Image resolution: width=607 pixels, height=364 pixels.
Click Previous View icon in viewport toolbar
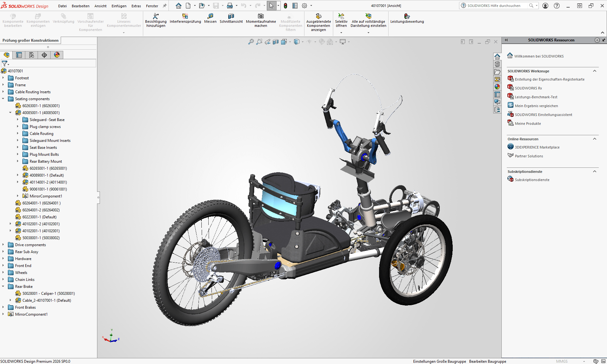(x=267, y=42)
